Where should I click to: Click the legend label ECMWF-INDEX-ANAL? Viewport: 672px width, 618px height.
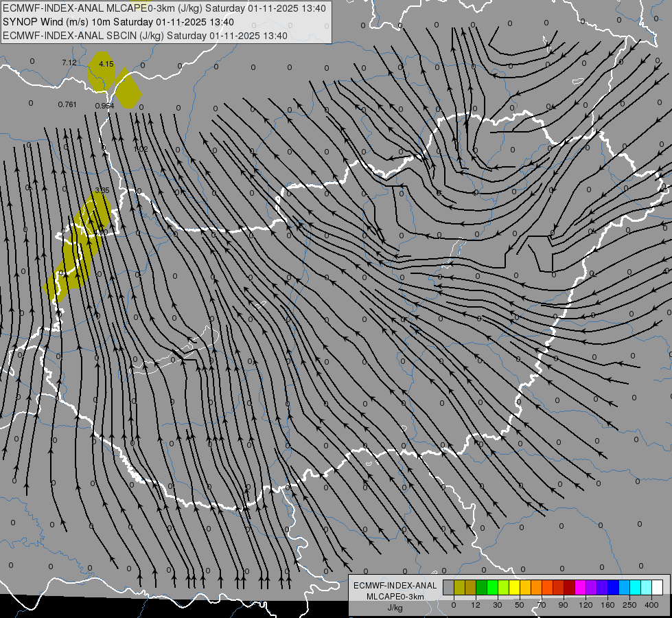pos(395,586)
